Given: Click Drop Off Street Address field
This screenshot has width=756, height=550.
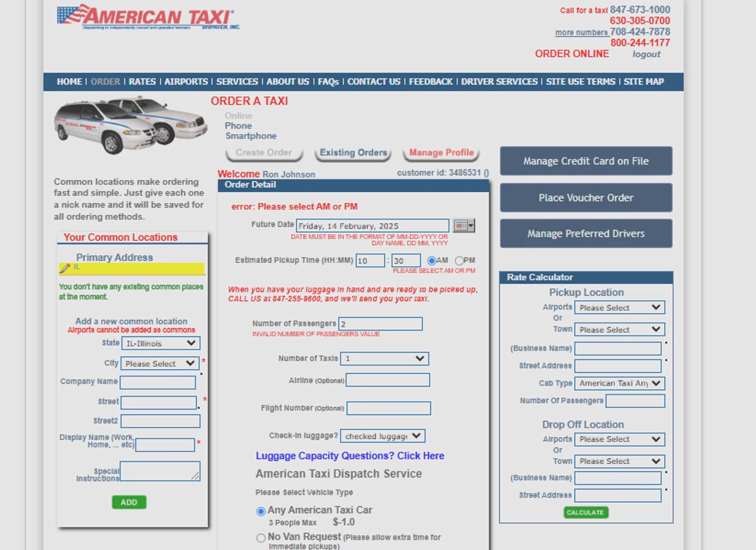Looking at the screenshot, I should (618, 496).
